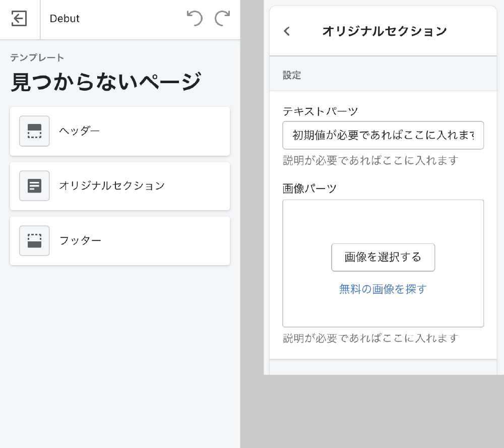Follow the 無料の画像を探す link
Image resolution: width=504 pixels, height=448 pixels.
click(383, 289)
